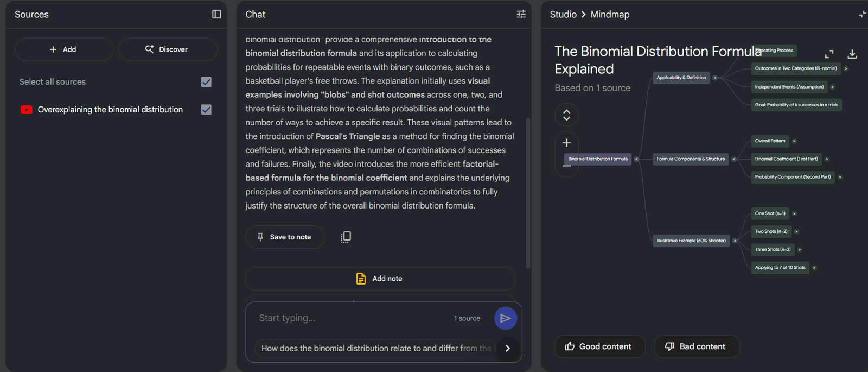Expand the One Shot (n=1) node

coord(794,213)
